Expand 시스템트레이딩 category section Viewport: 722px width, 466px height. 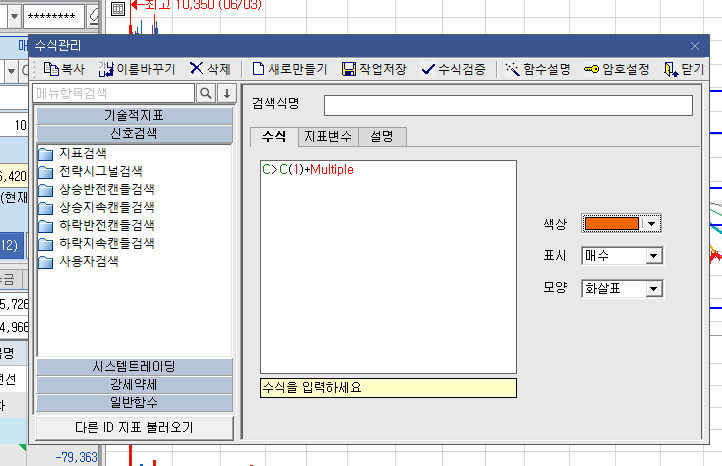134,367
